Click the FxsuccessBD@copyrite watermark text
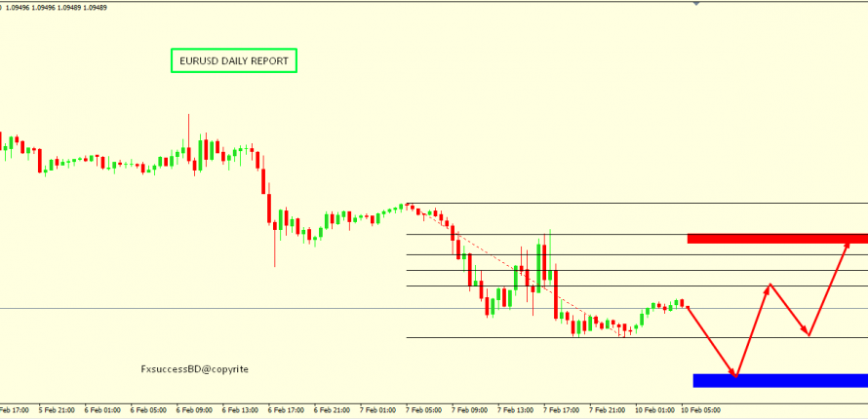 coord(195,369)
